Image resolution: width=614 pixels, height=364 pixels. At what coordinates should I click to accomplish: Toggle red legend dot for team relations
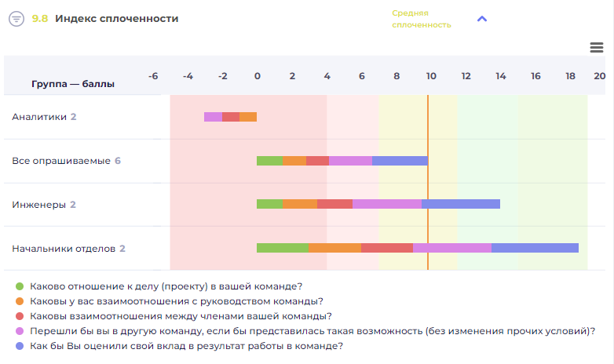(x=20, y=316)
